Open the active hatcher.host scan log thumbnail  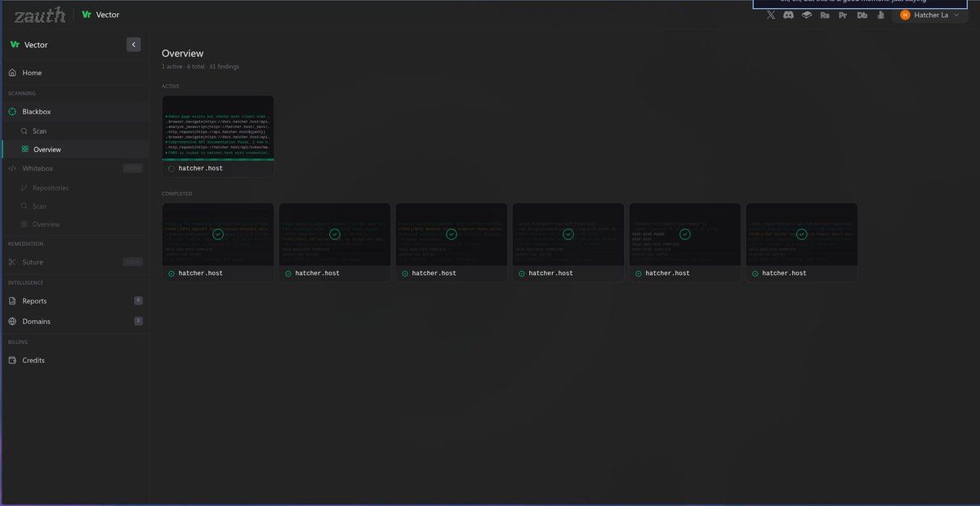pyautogui.click(x=218, y=127)
